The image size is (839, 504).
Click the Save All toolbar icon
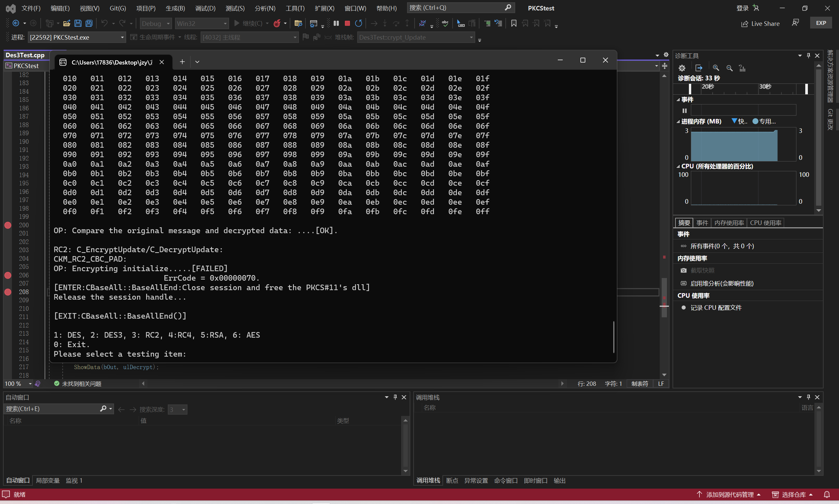click(89, 24)
